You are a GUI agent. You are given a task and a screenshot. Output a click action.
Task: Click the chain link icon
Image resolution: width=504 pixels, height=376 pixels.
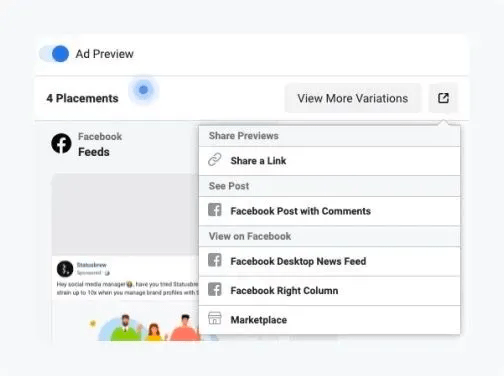[215, 160]
